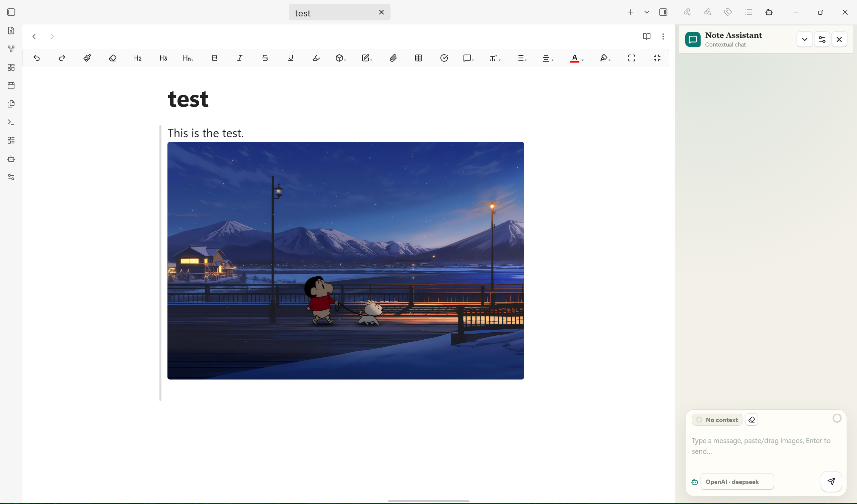Screen dimensions: 857x504
Task: Send the message with paper plane button
Action: [831, 482]
